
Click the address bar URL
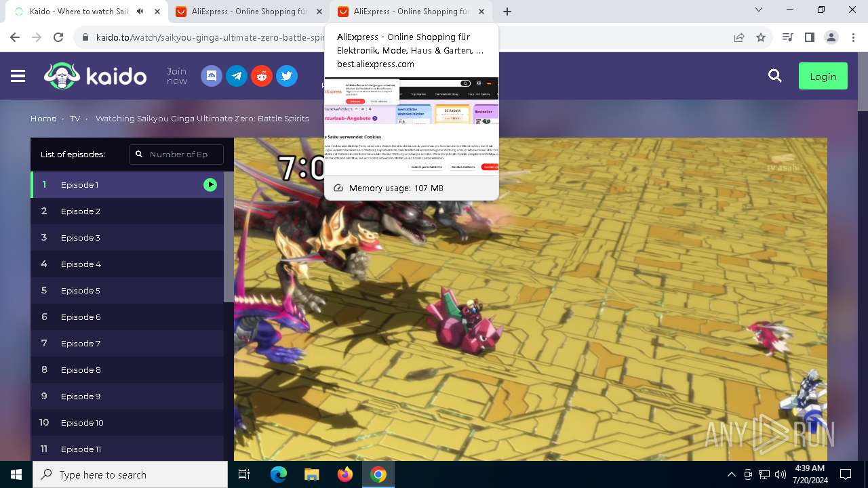point(210,37)
